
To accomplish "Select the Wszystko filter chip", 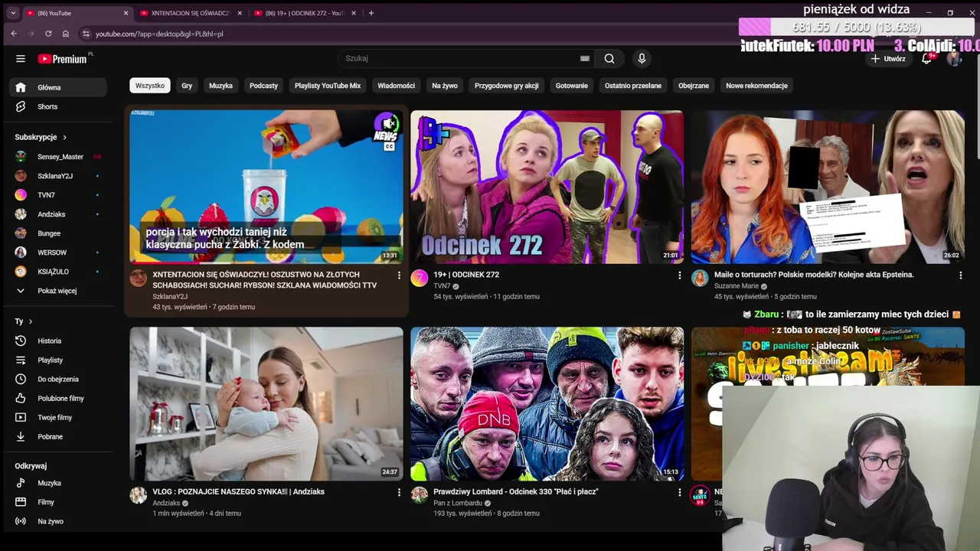I will 150,86.
